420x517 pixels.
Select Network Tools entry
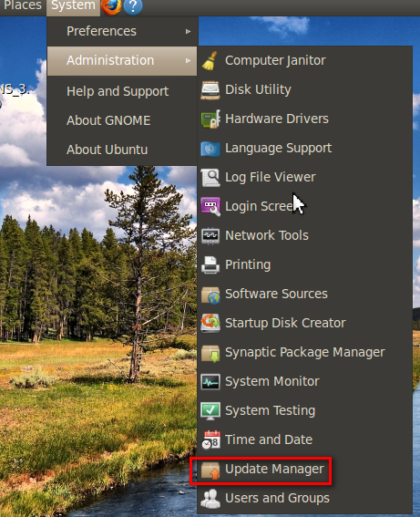[x=304, y=236]
